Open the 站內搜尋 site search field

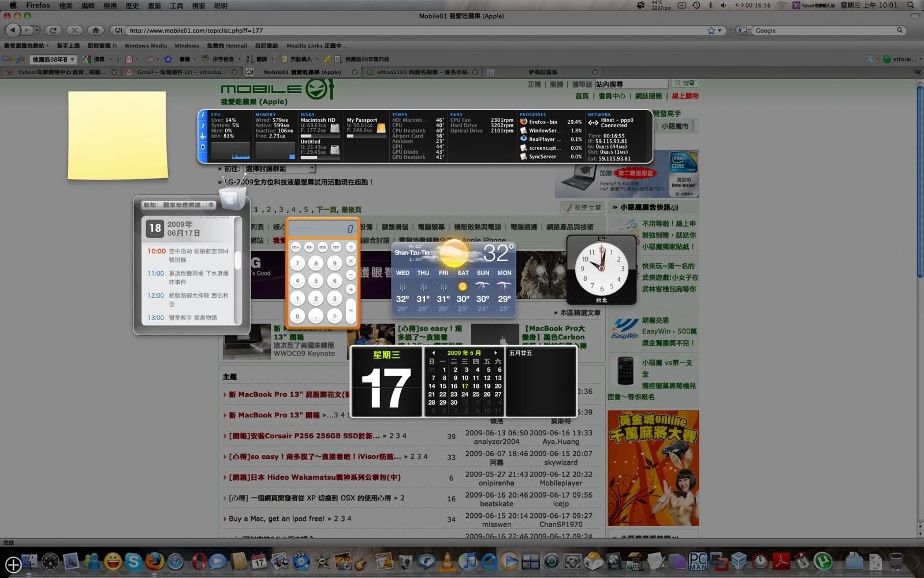coord(632,84)
